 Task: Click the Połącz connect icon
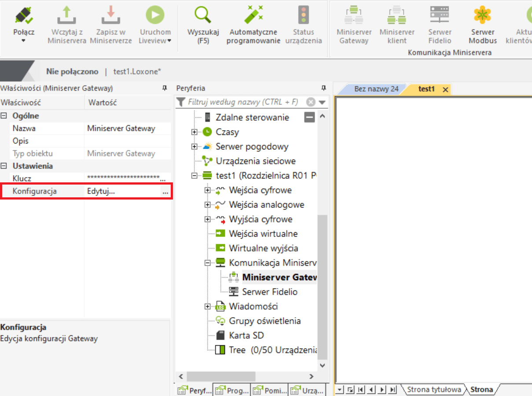point(24,16)
